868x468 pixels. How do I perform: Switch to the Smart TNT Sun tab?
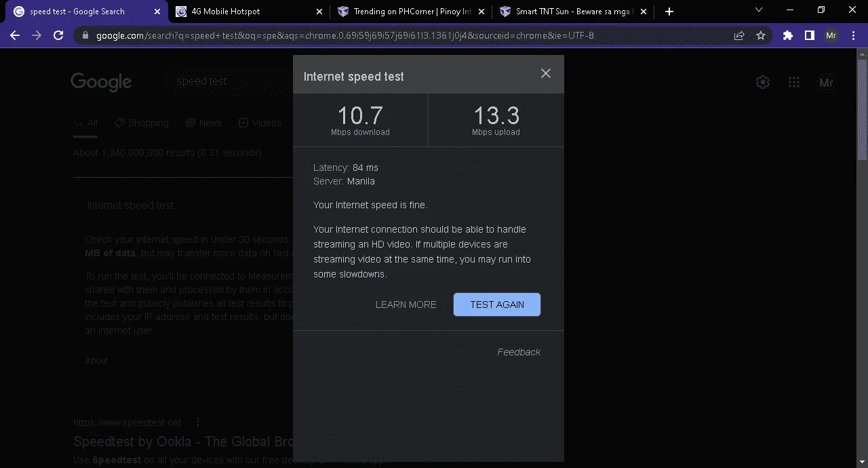[x=573, y=12]
